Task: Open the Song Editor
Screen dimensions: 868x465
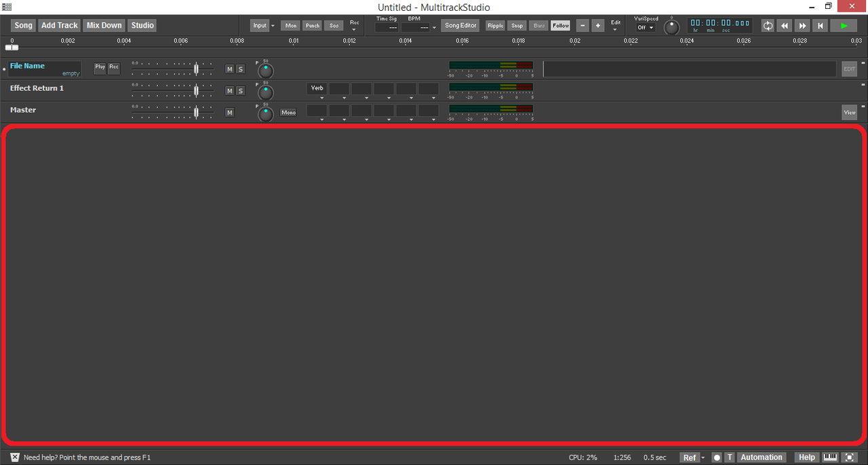Action: (x=460, y=25)
